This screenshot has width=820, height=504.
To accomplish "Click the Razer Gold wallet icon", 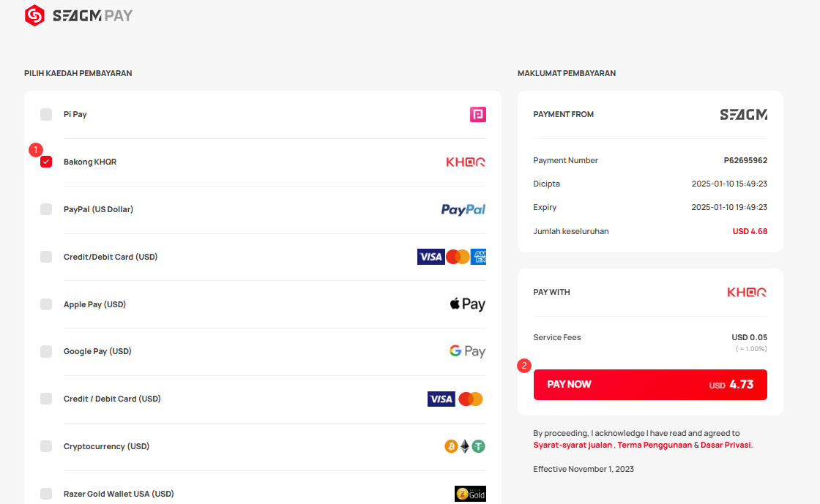I will (470, 494).
